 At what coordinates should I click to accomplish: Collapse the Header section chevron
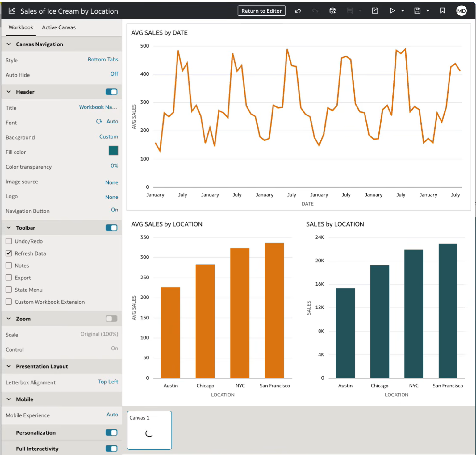(x=9, y=92)
